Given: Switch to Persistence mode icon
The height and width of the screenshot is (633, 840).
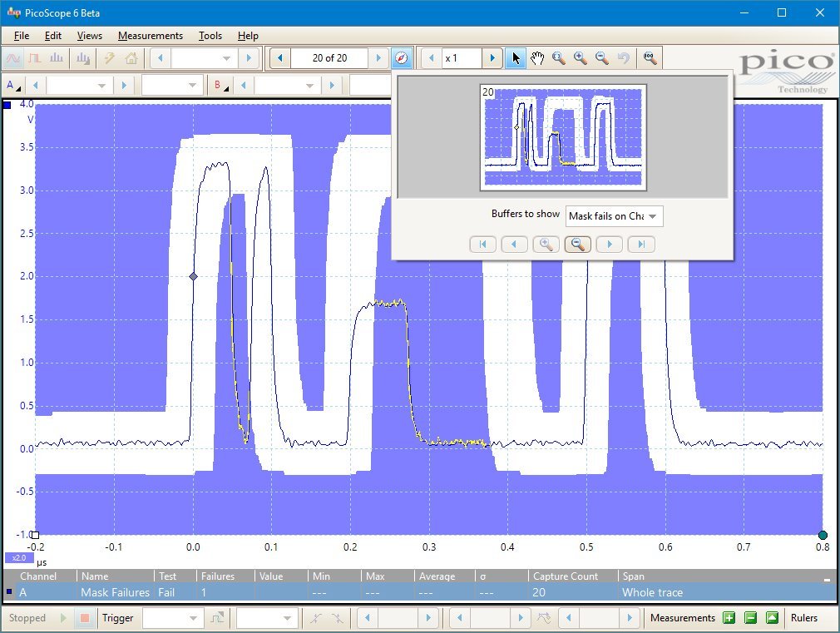Looking at the screenshot, I should coord(35,58).
